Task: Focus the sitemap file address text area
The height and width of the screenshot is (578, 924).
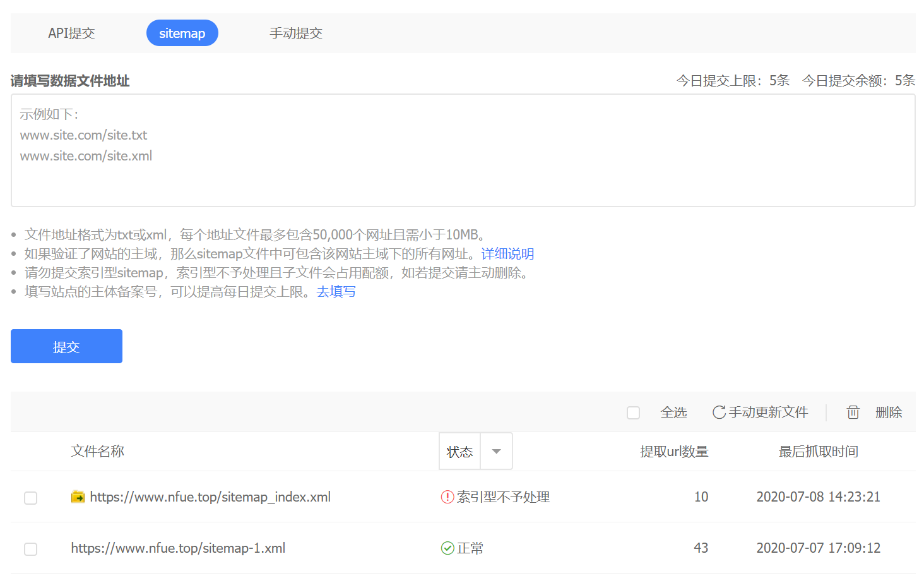Action: [x=463, y=150]
